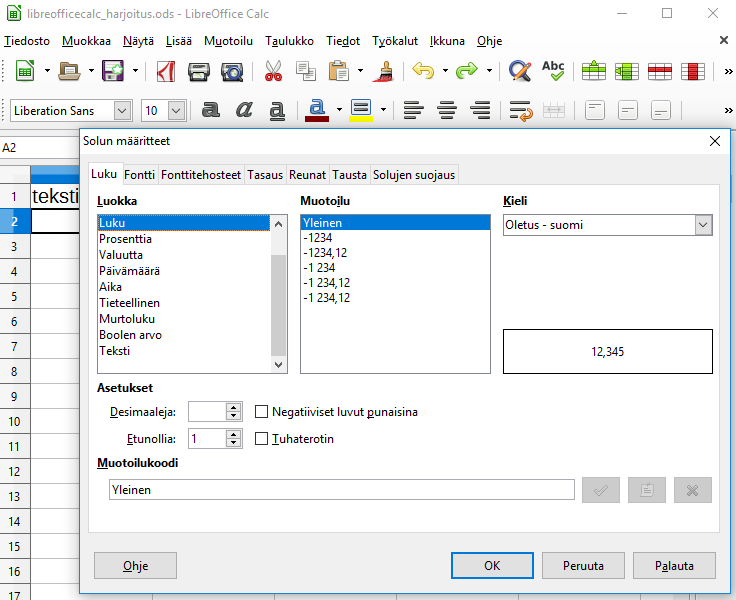Screen dimensions: 736x600
Task: Click the Print icon in toolbar
Action: 199,71
